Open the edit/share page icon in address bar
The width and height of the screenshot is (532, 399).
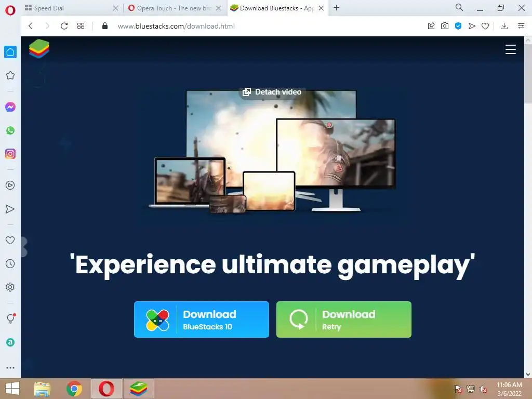point(431,26)
